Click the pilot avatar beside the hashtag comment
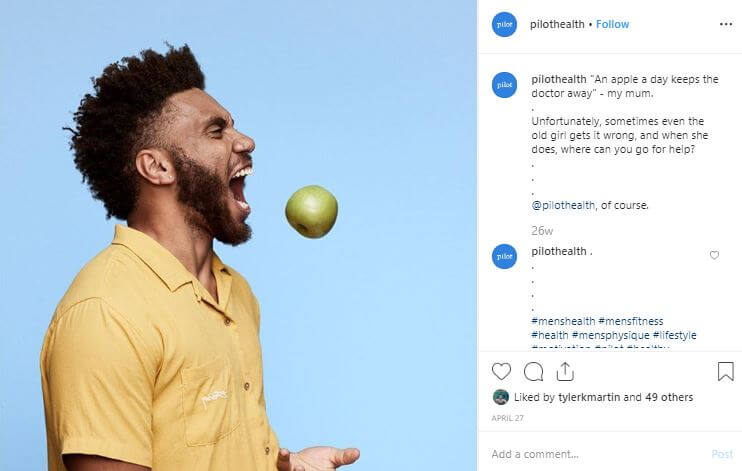 coord(504,256)
